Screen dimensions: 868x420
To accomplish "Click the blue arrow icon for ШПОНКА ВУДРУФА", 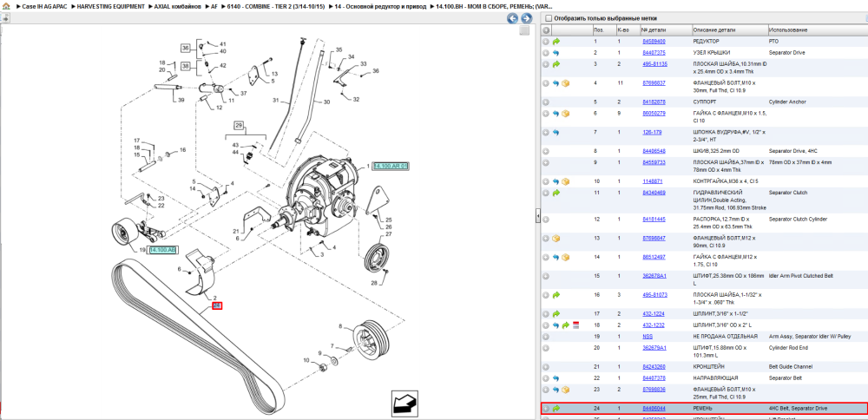I will pyautogui.click(x=556, y=133).
